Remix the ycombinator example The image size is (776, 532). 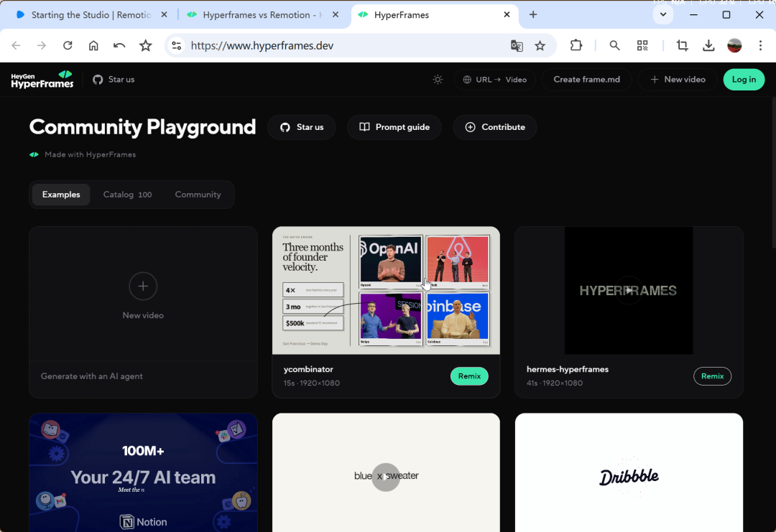469,376
